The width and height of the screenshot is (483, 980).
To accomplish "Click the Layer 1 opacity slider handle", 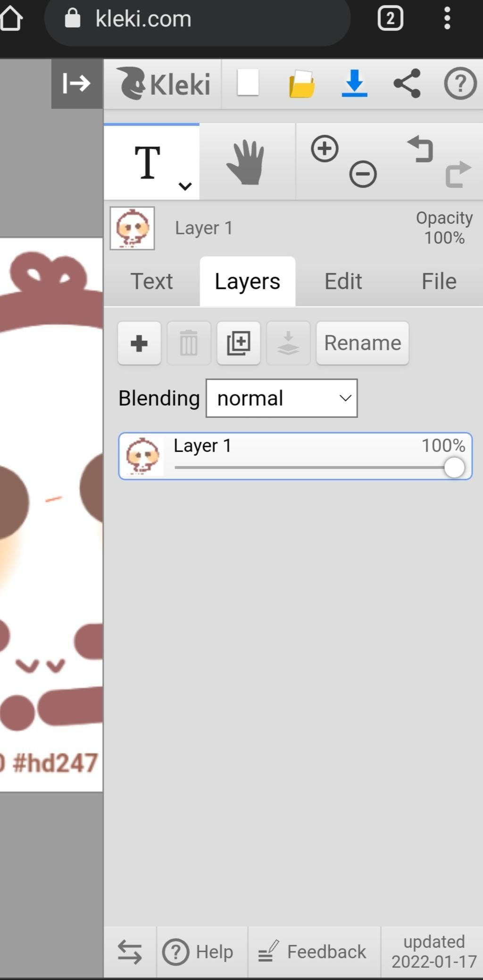I will pyautogui.click(x=454, y=468).
